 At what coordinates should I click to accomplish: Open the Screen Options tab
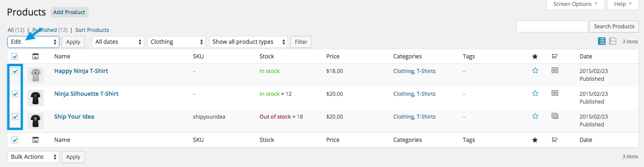[575, 4]
